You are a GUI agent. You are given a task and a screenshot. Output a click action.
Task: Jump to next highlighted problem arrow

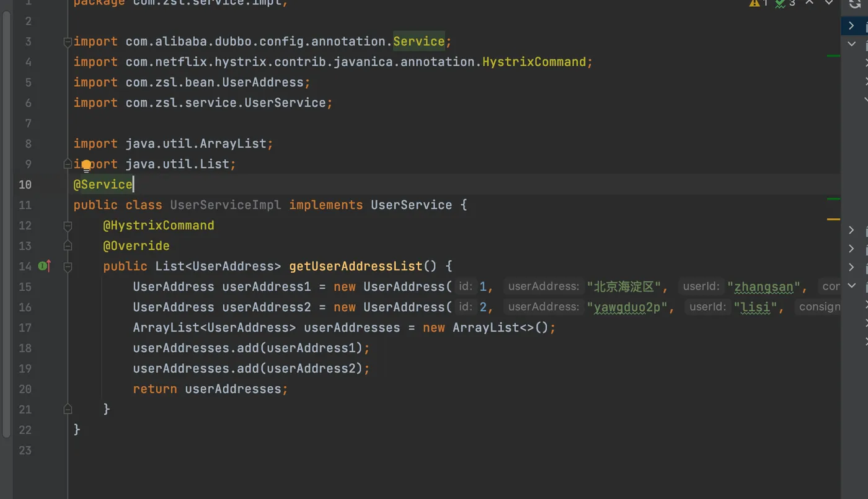click(829, 3)
